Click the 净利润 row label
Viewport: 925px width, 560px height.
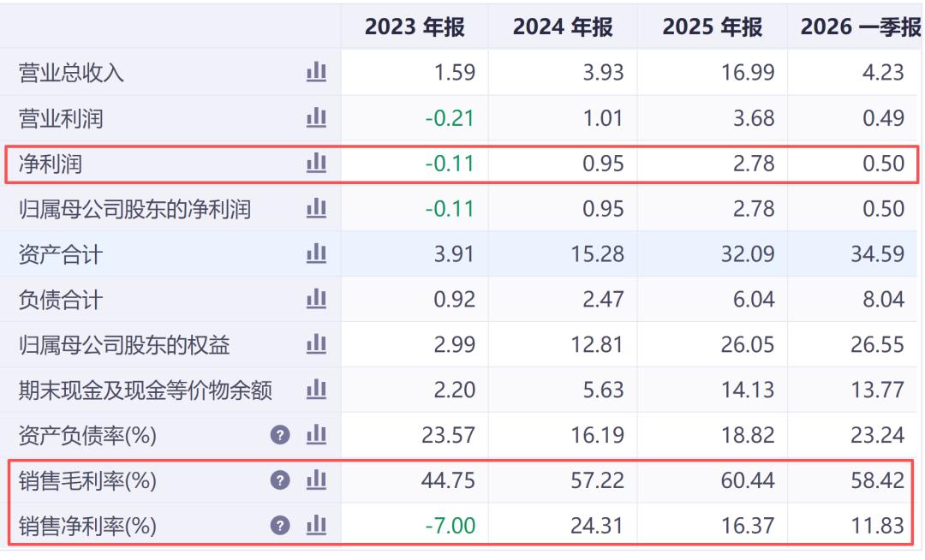point(51,164)
